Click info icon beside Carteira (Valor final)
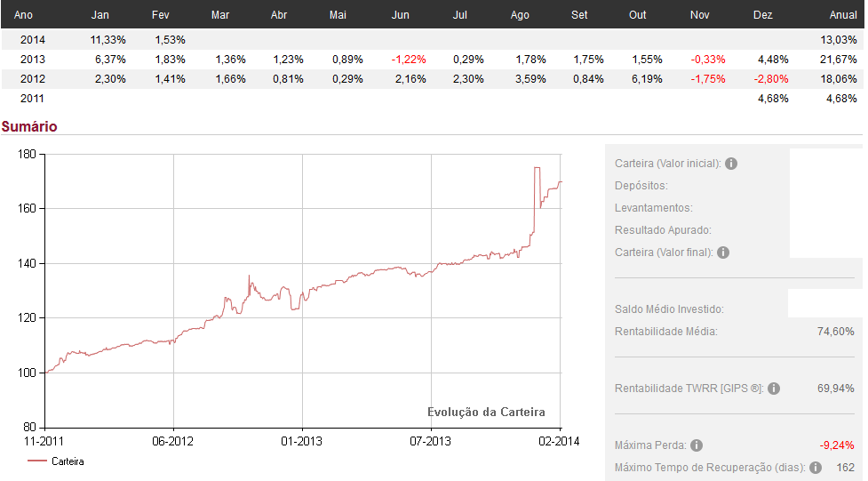This screenshot has width=868, height=481. (723, 253)
